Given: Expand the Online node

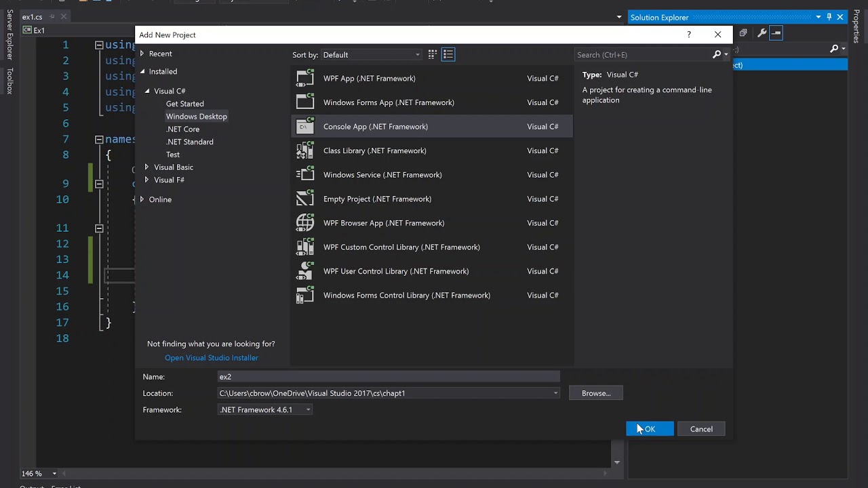Looking at the screenshot, I should pyautogui.click(x=142, y=199).
